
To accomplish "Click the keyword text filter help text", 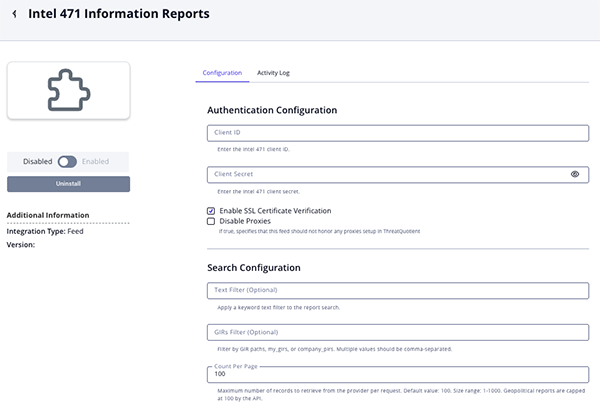I will [x=278, y=307].
